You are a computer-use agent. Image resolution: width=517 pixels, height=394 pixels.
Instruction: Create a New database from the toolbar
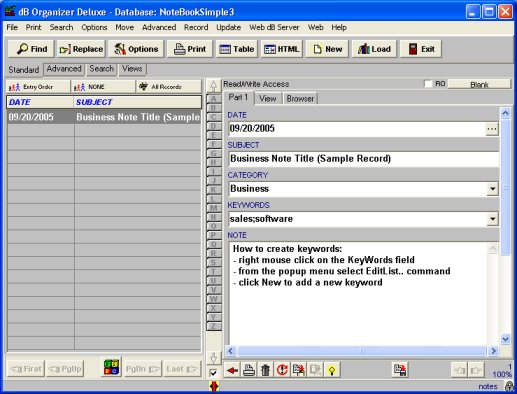click(327, 49)
